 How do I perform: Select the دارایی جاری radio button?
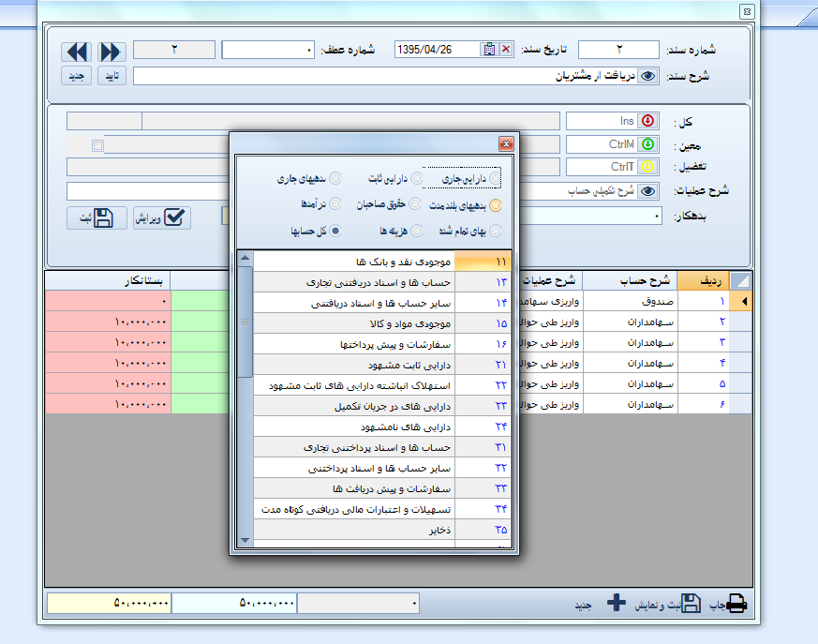click(x=496, y=178)
